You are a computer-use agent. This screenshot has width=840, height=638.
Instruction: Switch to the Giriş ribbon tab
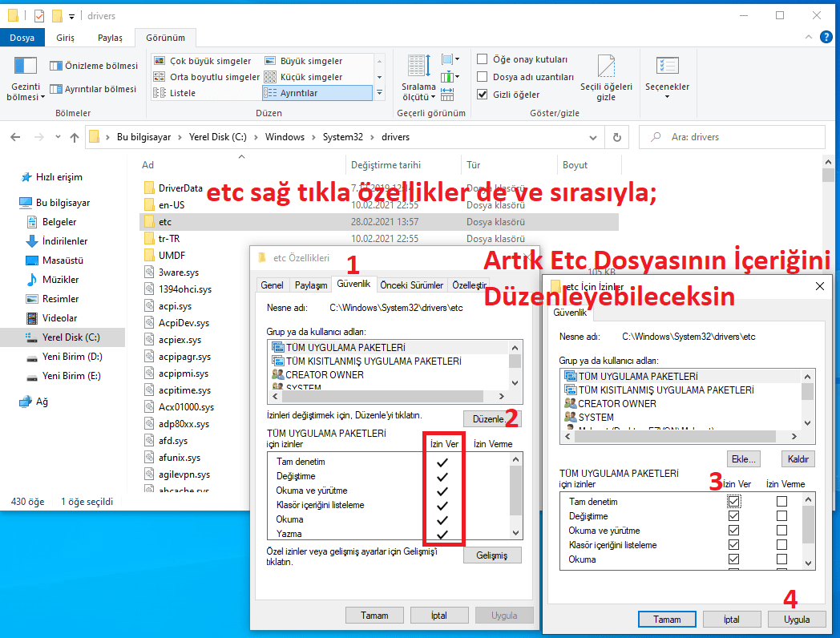click(x=66, y=38)
